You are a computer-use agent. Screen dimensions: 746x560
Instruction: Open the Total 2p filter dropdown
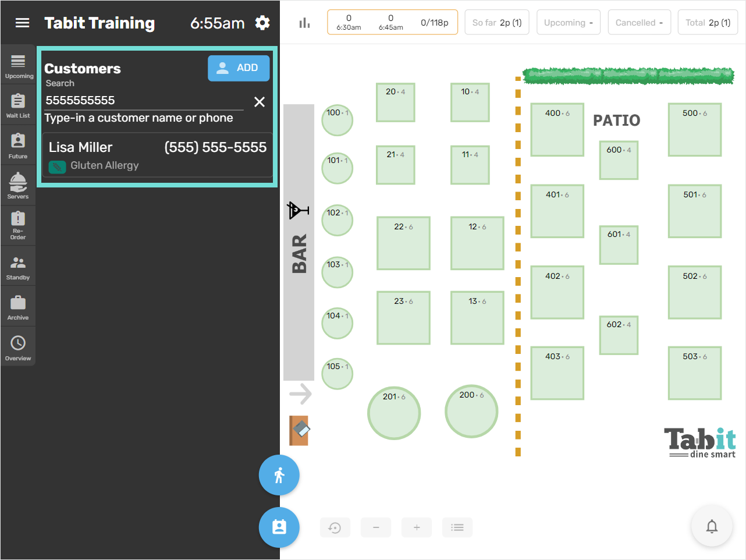tap(708, 22)
